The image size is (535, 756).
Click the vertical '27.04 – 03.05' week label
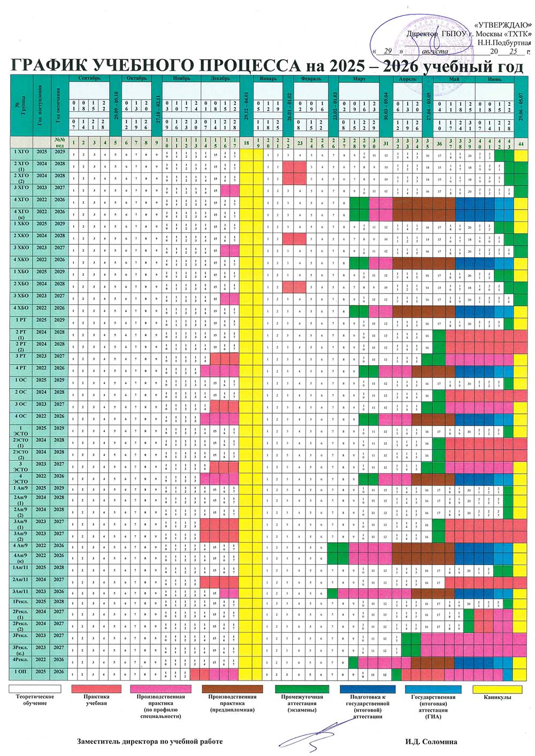428,106
